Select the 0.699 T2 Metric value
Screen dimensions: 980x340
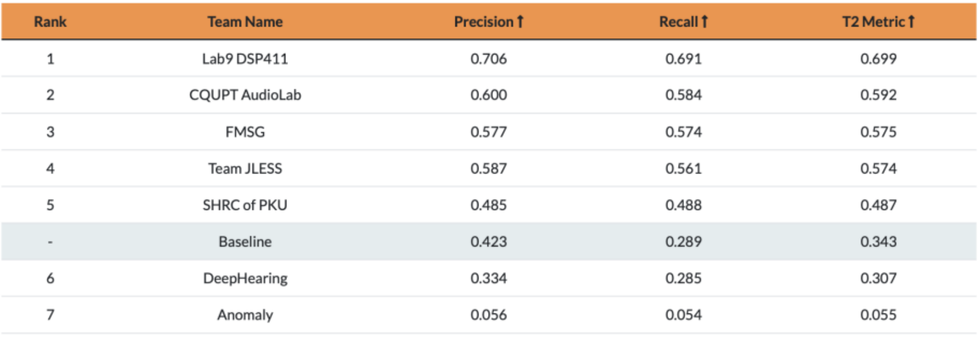click(x=879, y=59)
